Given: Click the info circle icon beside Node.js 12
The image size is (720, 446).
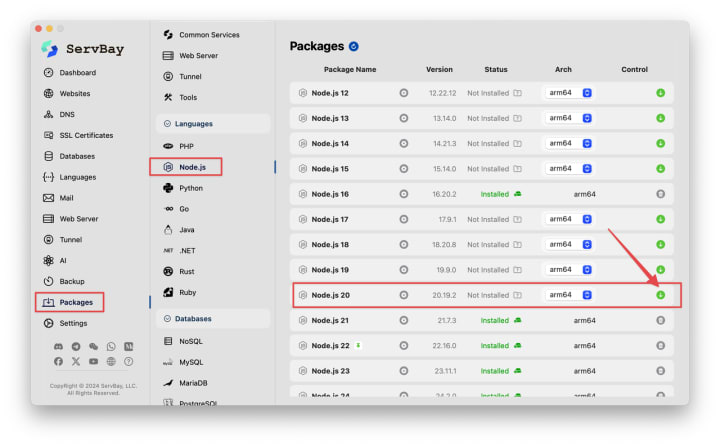Looking at the screenshot, I should [x=404, y=93].
